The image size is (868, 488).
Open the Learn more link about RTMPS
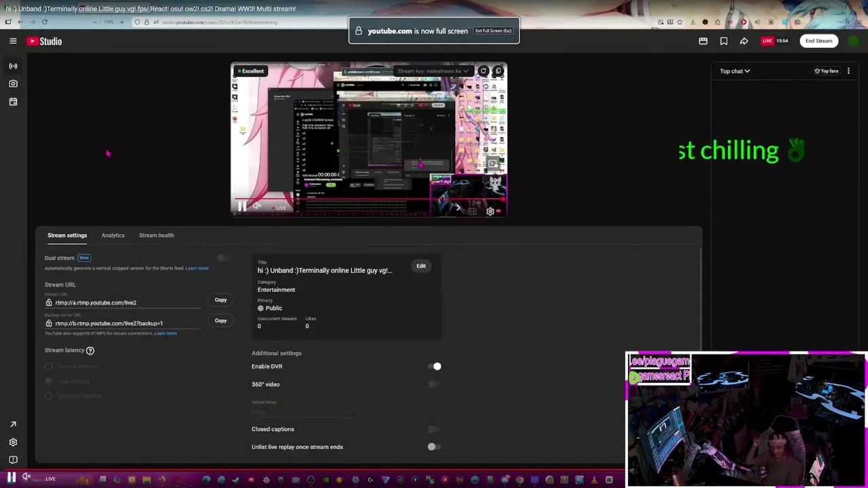(x=165, y=333)
